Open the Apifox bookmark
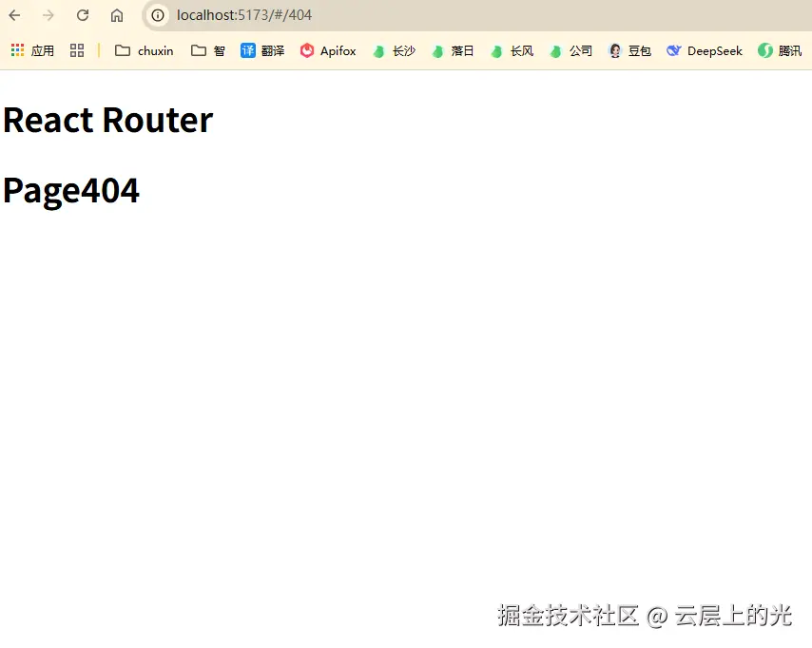Image resolution: width=812 pixels, height=648 pixels. coord(328,50)
